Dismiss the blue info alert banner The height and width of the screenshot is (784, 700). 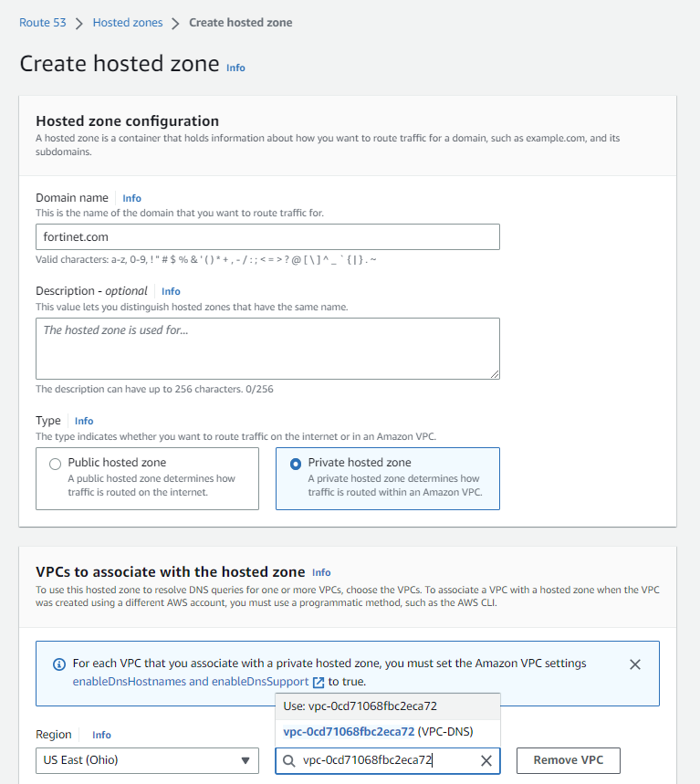[635, 664]
